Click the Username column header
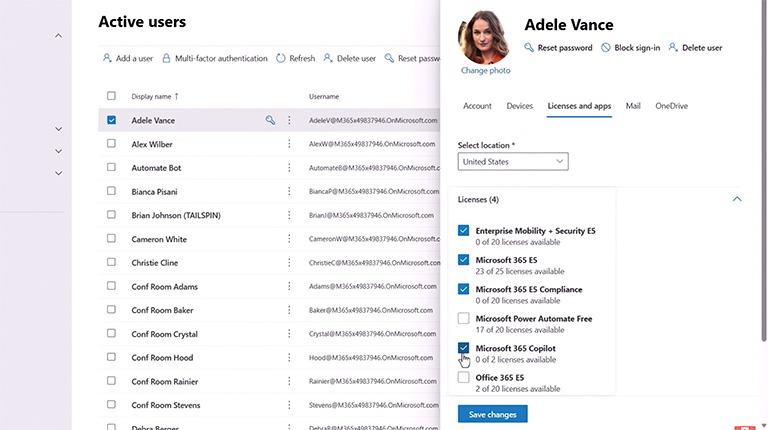The width and height of the screenshot is (768, 430). pyautogui.click(x=323, y=96)
